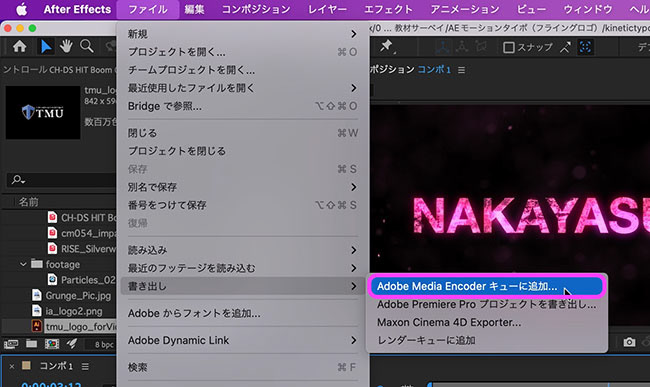Click the TMU logo preview thumbnail
This screenshot has width=650, height=387.
(43, 112)
